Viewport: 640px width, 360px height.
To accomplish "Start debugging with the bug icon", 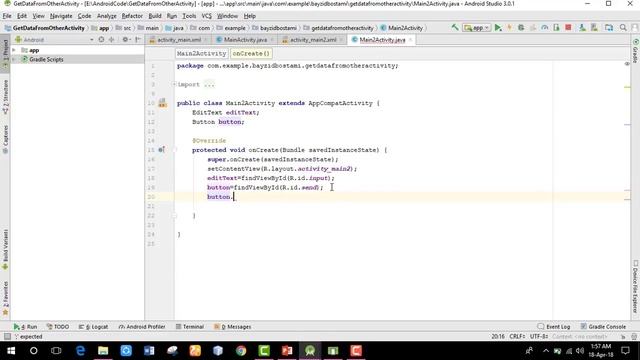I will (521, 27).
